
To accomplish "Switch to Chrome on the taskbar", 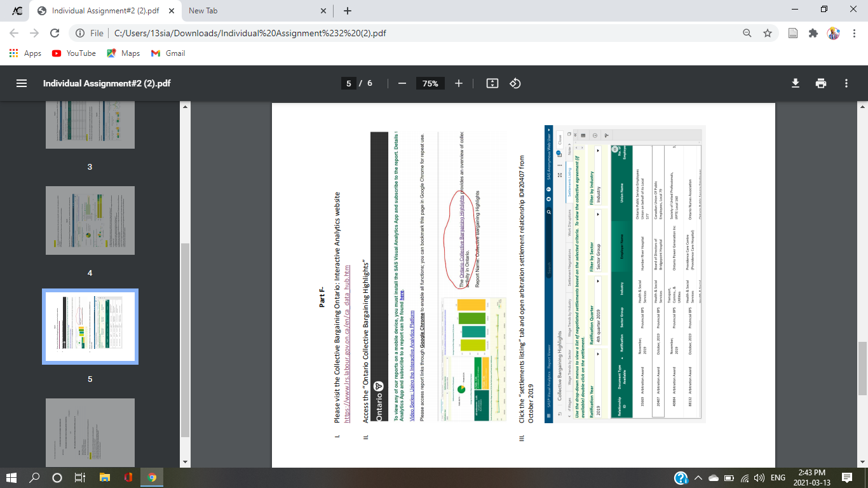I will tap(152, 477).
